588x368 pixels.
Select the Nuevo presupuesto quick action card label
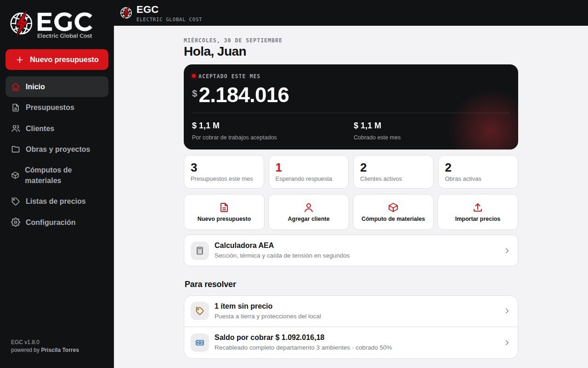pos(224,219)
